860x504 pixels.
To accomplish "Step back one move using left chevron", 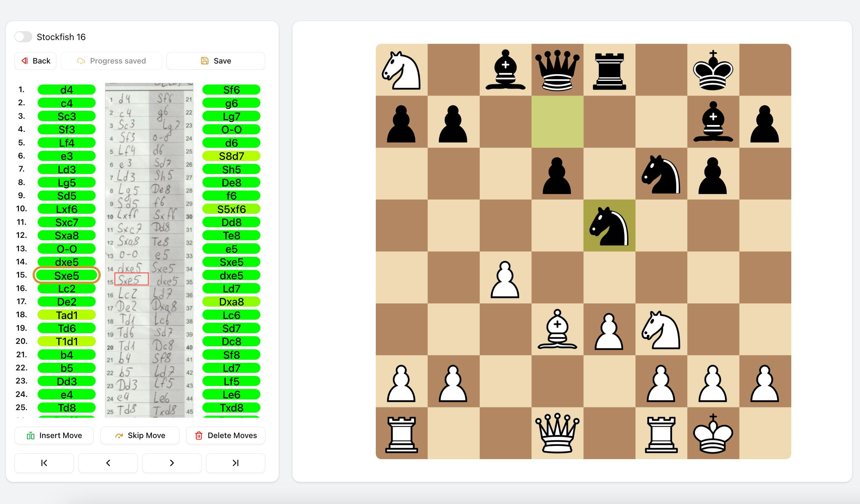I will pos(108,463).
